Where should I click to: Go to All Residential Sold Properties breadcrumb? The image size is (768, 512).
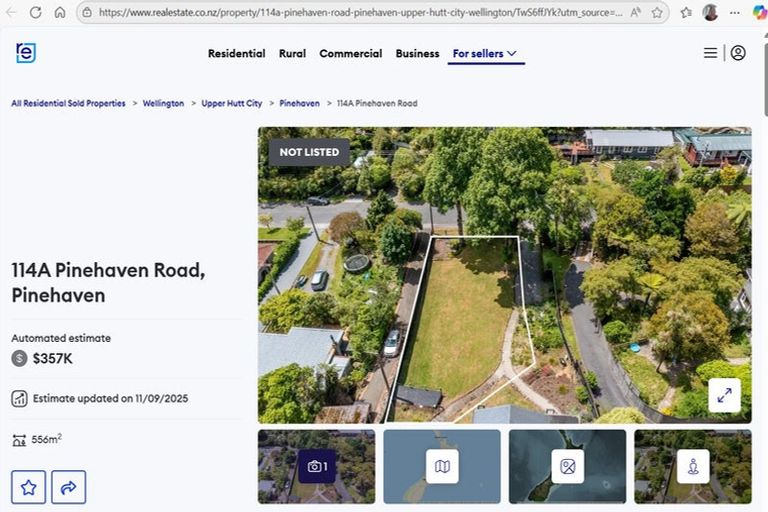click(69, 103)
